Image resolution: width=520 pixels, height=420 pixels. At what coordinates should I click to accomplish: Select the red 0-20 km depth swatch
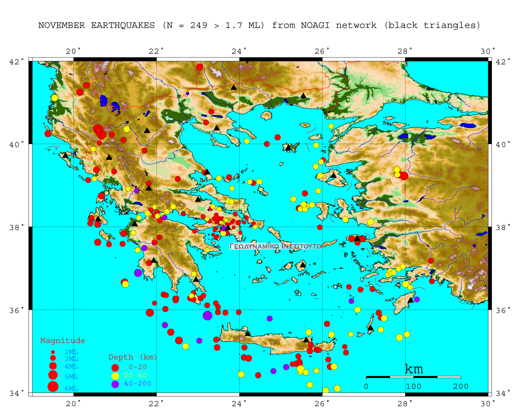pyautogui.click(x=115, y=367)
